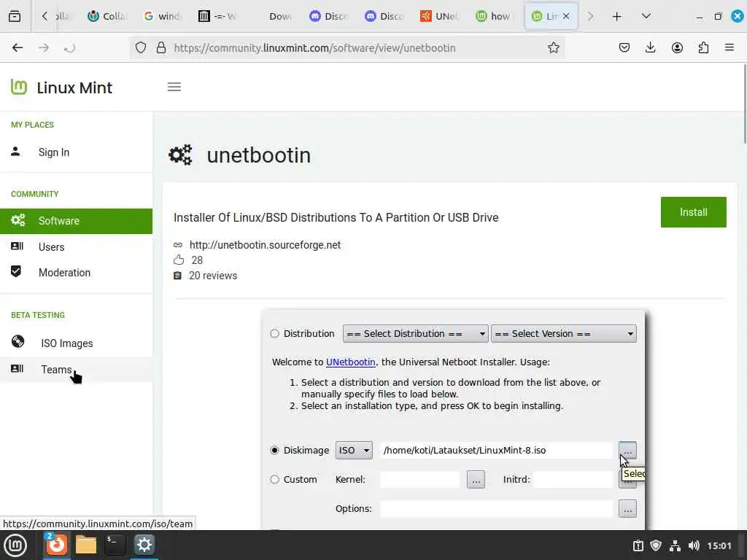Open the Pocket save icon
747x560 pixels.
coord(624,47)
